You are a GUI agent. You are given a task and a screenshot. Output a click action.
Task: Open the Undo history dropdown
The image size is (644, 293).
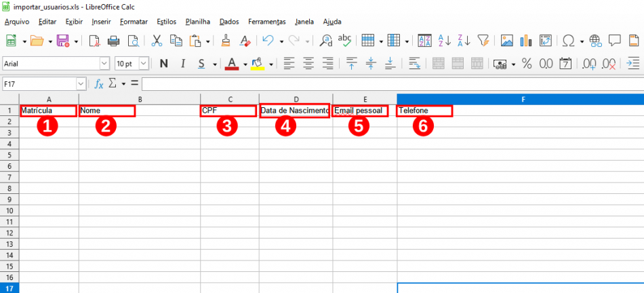pos(281,41)
